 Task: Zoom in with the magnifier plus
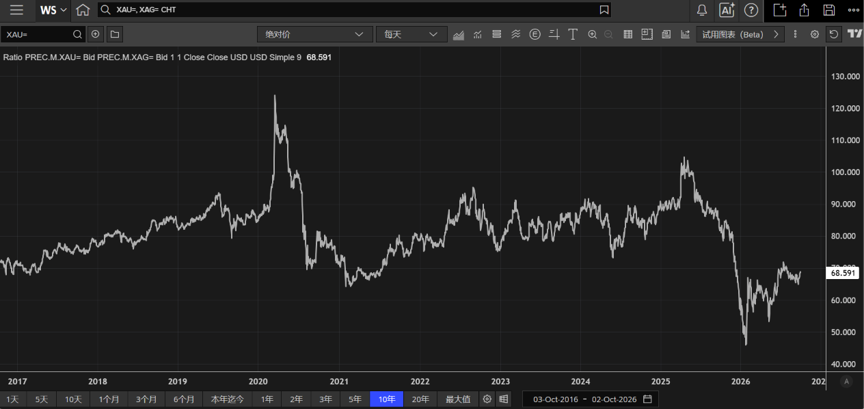tap(592, 35)
